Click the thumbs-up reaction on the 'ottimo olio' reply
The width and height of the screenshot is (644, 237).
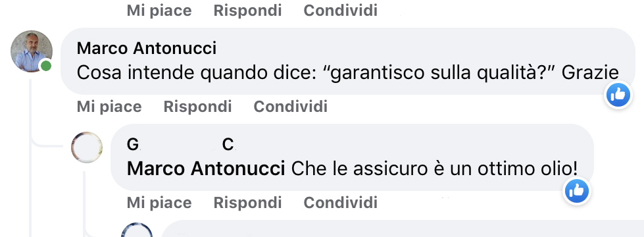[x=577, y=191]
